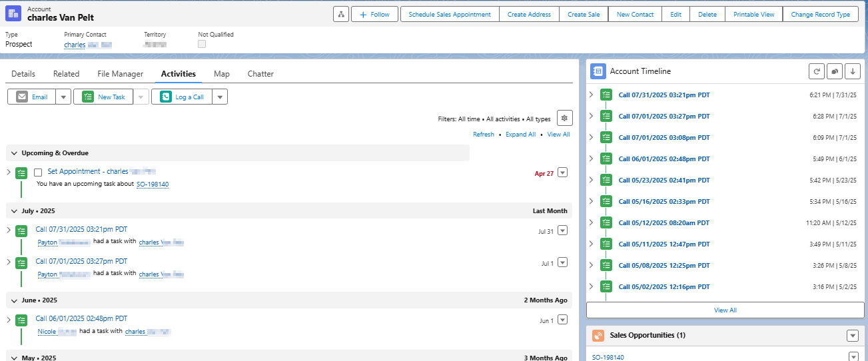
Task: Click the Log a Call phone icon
Action: tap(166, 97)
